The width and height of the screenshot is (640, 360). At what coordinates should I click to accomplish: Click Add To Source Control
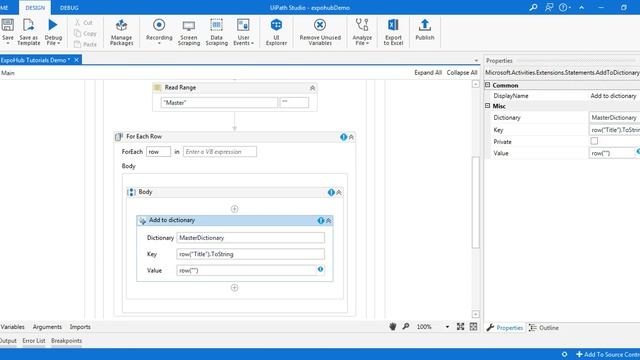point(608,354)
